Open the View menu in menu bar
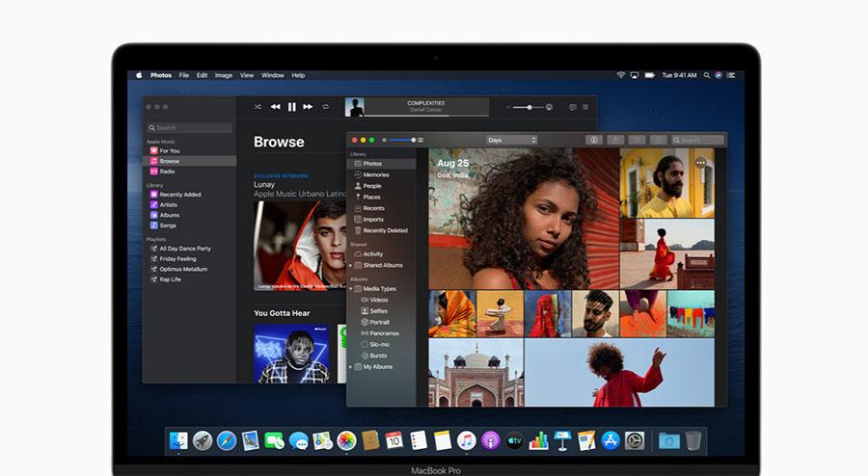The image size is (868, 476). tap(247, 75)
